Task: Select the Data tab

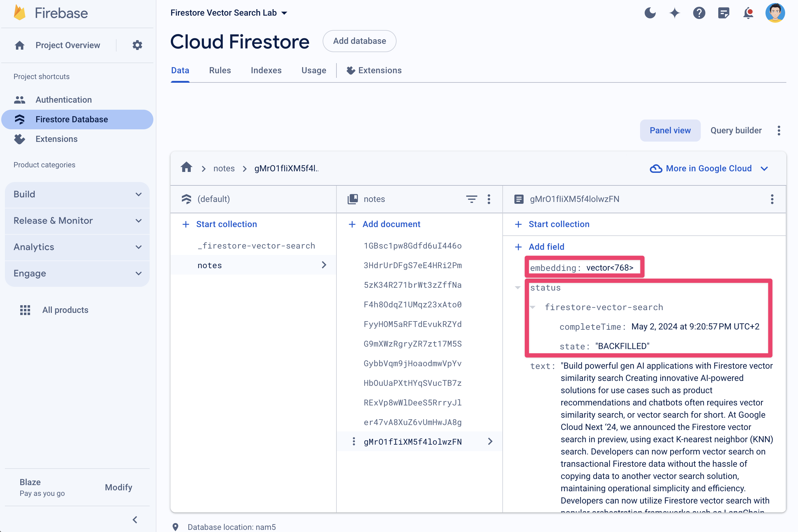Action: [179, 70]
